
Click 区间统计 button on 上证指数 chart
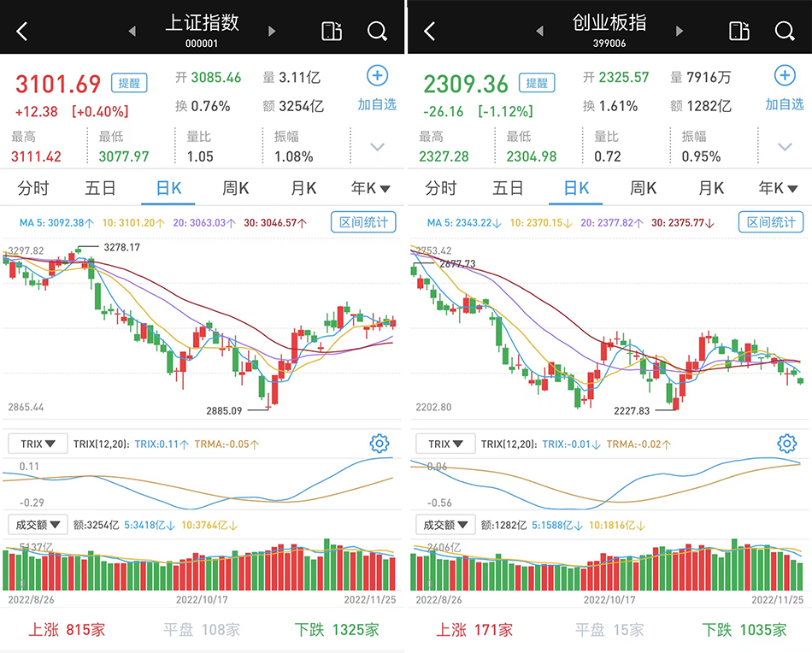[363, 222]
